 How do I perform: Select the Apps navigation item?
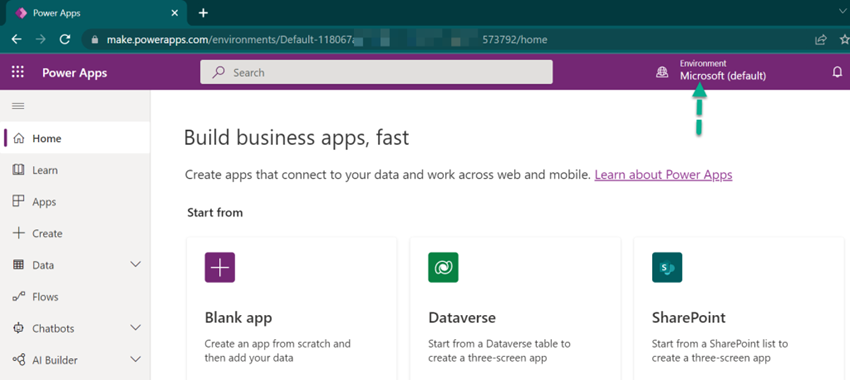pos(75,202)
